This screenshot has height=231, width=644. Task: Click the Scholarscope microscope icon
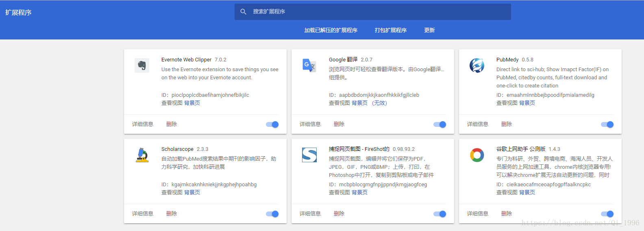click(x=142, y=155)
